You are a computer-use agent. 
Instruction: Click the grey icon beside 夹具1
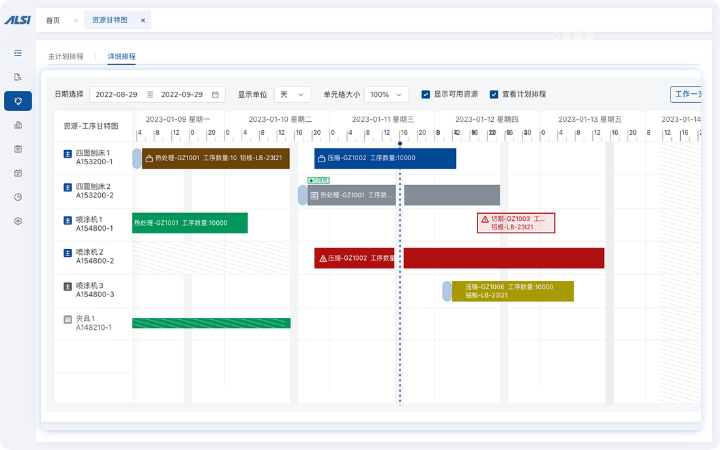(x=68, y=319)
